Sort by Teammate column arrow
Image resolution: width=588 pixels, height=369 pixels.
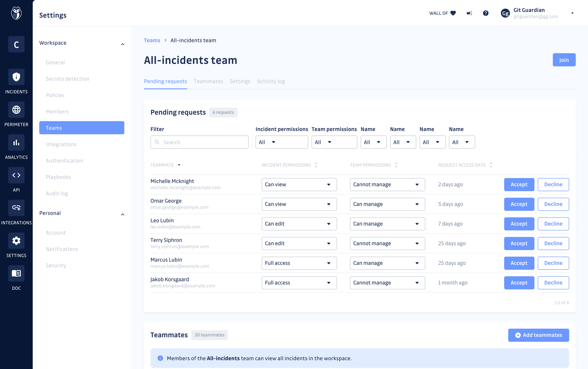click(179, 165)
